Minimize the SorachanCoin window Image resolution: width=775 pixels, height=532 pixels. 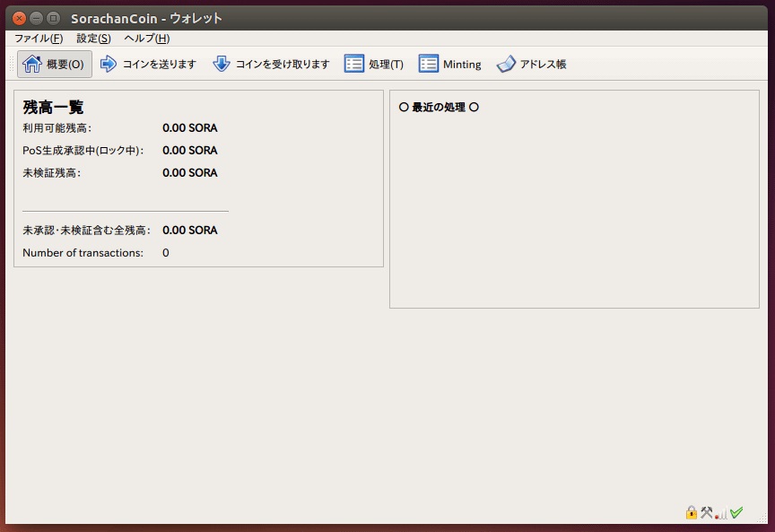click(36, 18)
